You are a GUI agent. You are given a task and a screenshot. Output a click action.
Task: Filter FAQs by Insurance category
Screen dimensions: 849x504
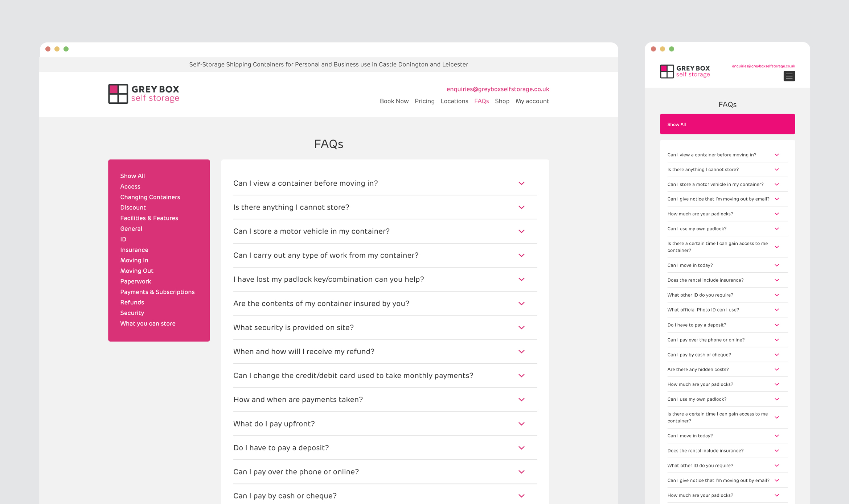pyautogui.click(x=134, y=250)
